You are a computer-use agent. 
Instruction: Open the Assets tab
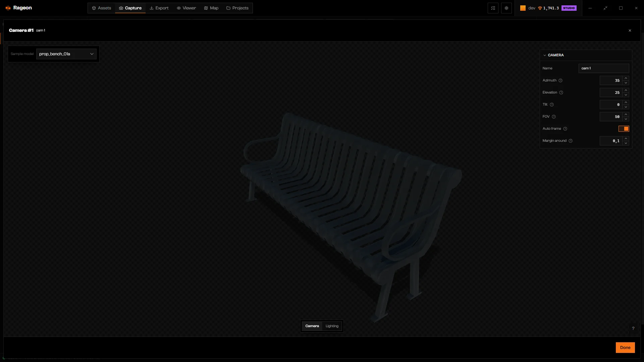coord(101,8)
